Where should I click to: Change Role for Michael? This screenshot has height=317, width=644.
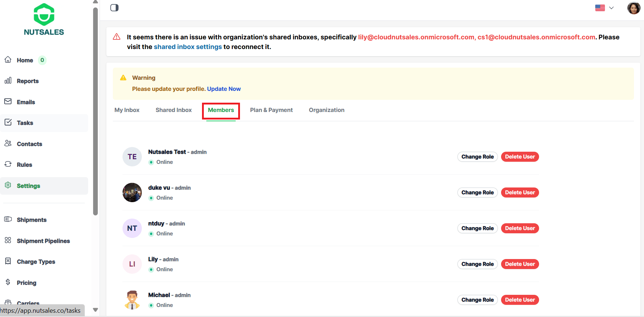[x=477, y=300]
